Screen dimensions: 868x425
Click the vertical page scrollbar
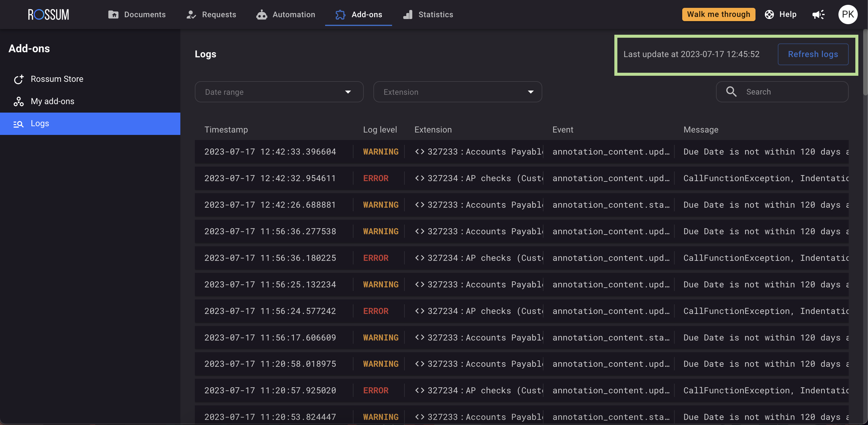[x=865, y=62]
